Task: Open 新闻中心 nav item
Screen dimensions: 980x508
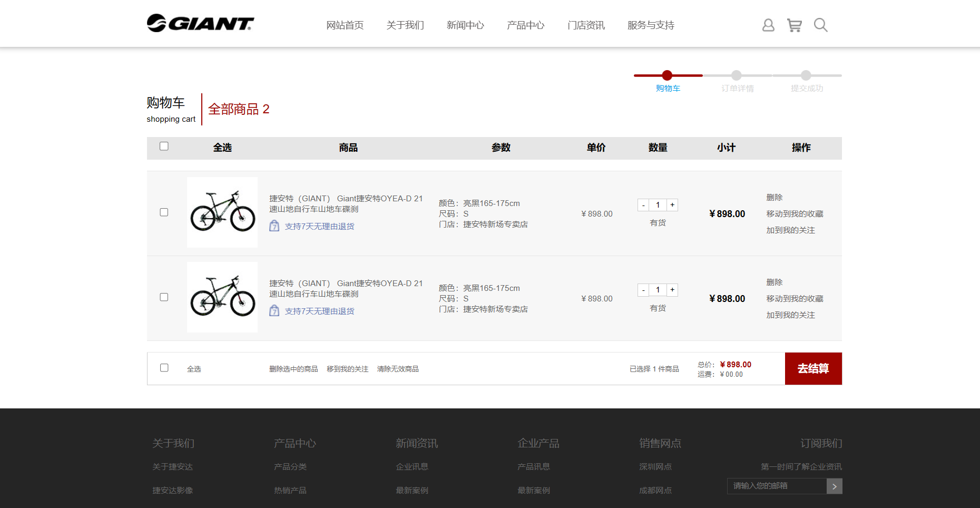Action: tap(465, 25)
